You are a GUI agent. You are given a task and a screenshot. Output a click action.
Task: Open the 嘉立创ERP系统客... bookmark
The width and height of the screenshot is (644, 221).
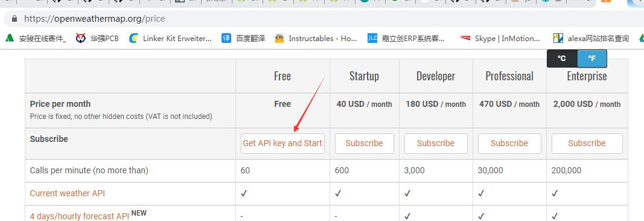[x=406, y=39]
